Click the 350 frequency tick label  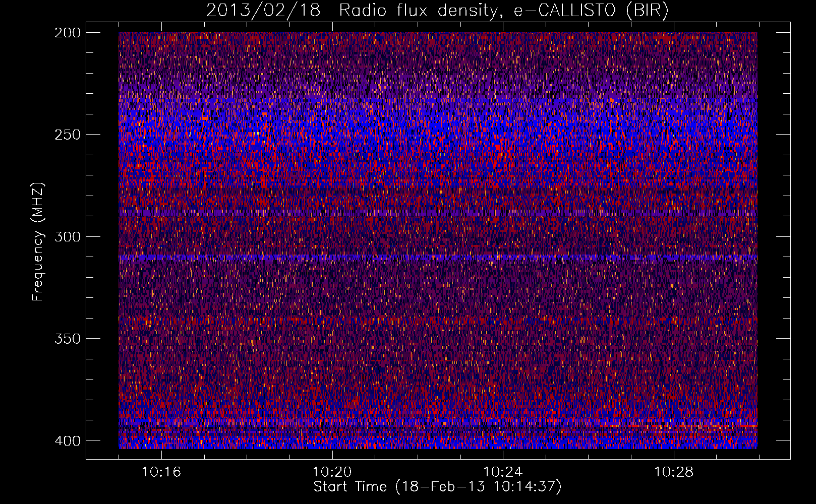pyautogui.click(x=68, y=339)
